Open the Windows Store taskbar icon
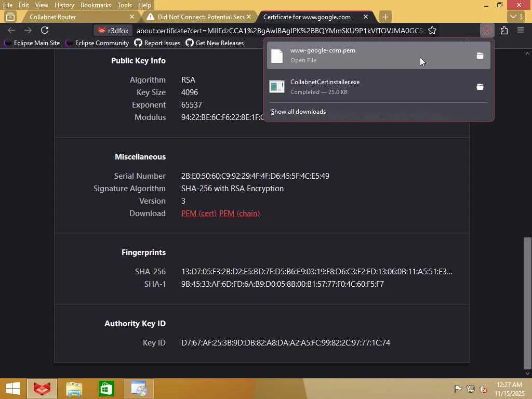The height and width of the screenshot is (399, 532). 106,389
